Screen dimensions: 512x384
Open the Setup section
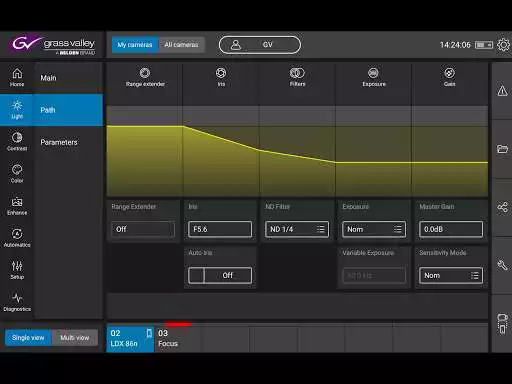click(17, 270)
